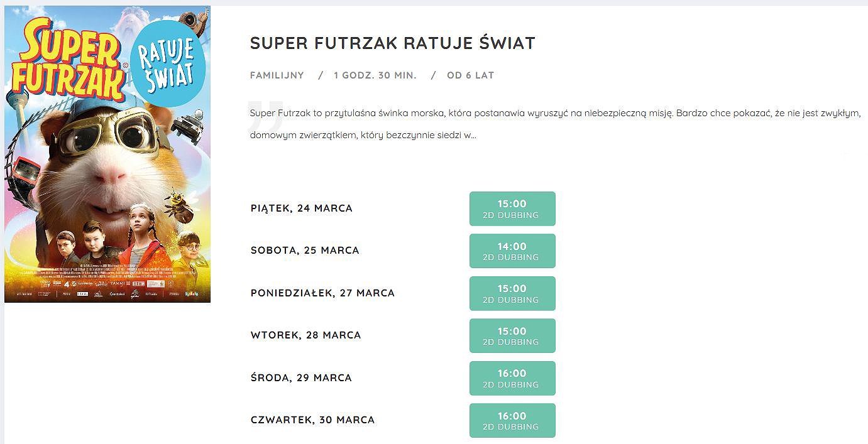Image resolution: width=868 pixels, height=444 pixels.
Task: Choose the Tuesday 28 March 15:00 screening
Action: (x=512, y=336)
